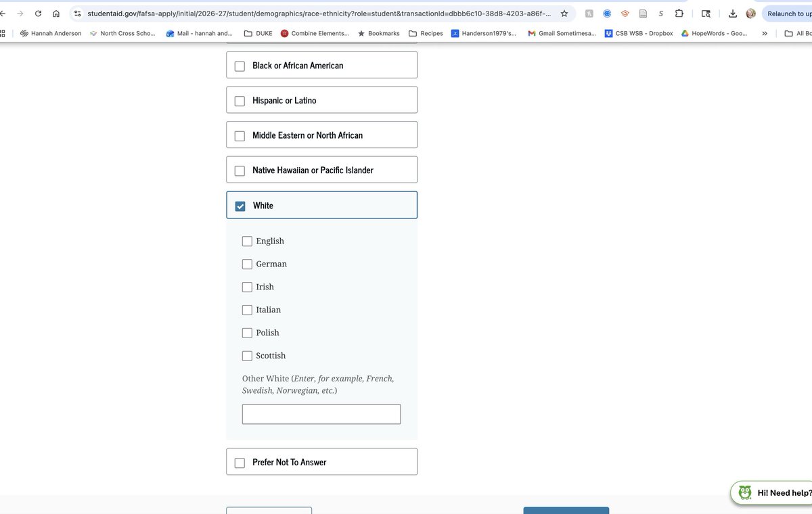Open the browser downloads icon
The image size is (812, 514).
733,14
